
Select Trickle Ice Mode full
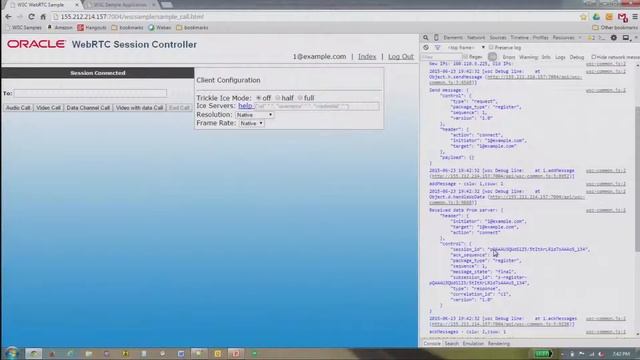click(x=300, y=98)
